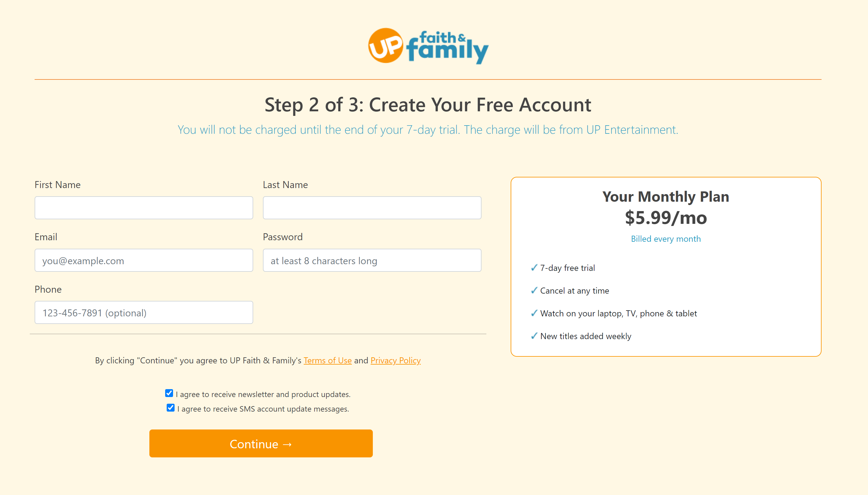Image resolution: width=868 pixels, height=495 pixels.
Task: Disable SMS account update messages agreement
Action: tap(170, 408)
